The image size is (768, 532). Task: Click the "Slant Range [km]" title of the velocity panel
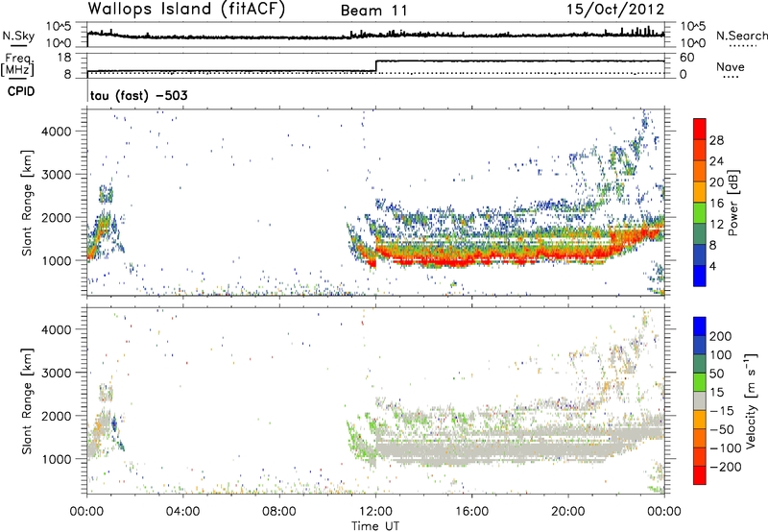tap(27, 400)
